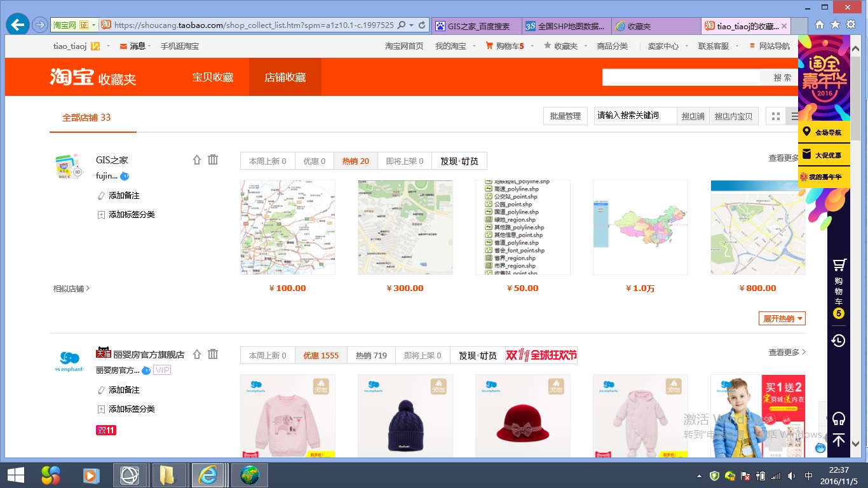Image resolution: width=868 pixels, height=488 pixels.
Task: Open browsing history clock in sidebar
Action: tap(839, 341)
